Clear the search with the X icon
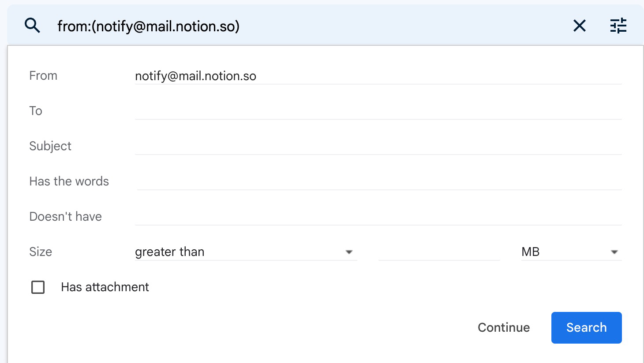 (x=579, y=26)
